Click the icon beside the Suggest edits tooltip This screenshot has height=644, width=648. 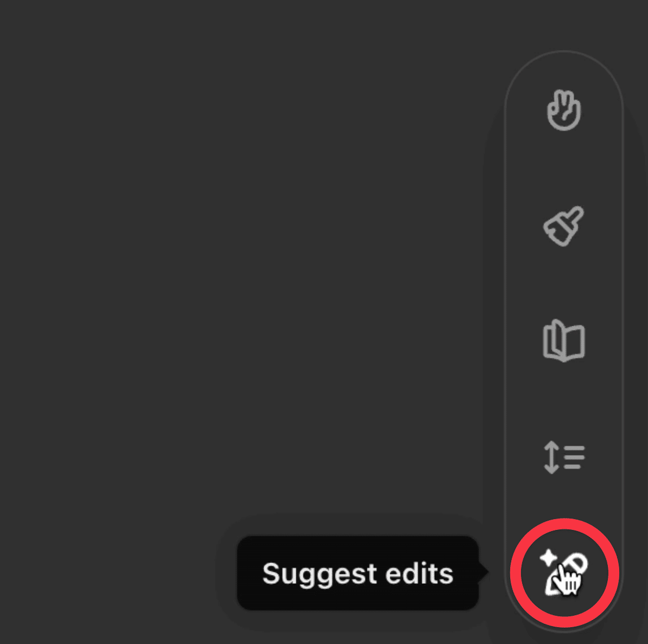point(564,573)
